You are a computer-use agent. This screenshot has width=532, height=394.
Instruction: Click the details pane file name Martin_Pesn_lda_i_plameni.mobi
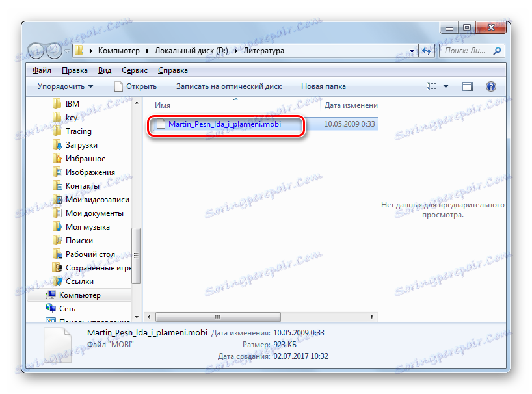click(147, 333)
